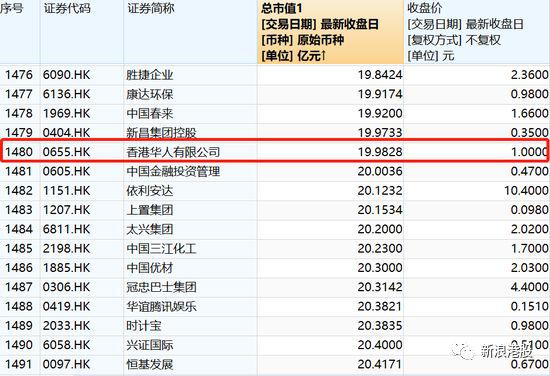Select stock name 中国金融投资管理
550x376 pixels.
tap(173, 171)
